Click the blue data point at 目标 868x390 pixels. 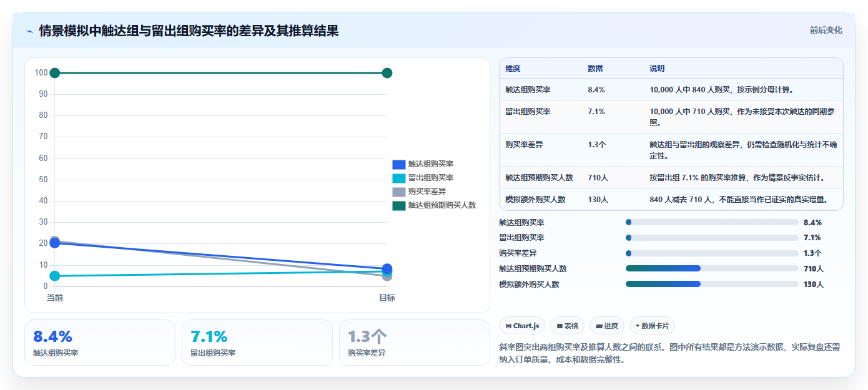pyautogui.click(x=387, y=269)
